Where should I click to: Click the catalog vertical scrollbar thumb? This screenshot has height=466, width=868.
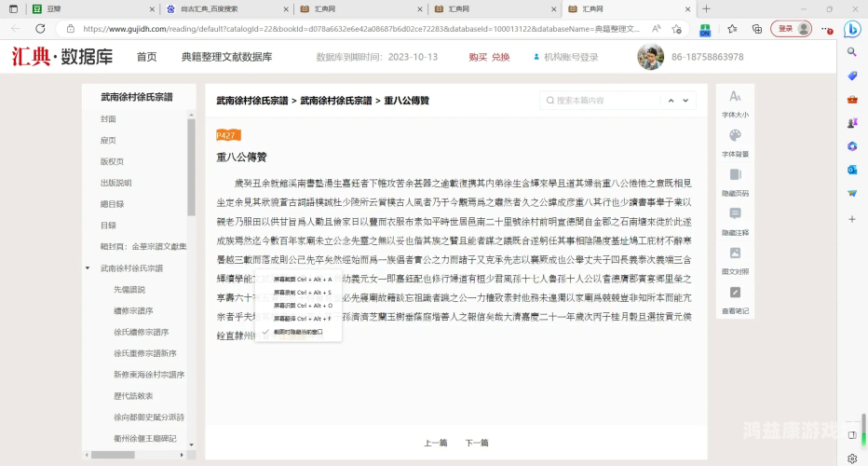192,168
